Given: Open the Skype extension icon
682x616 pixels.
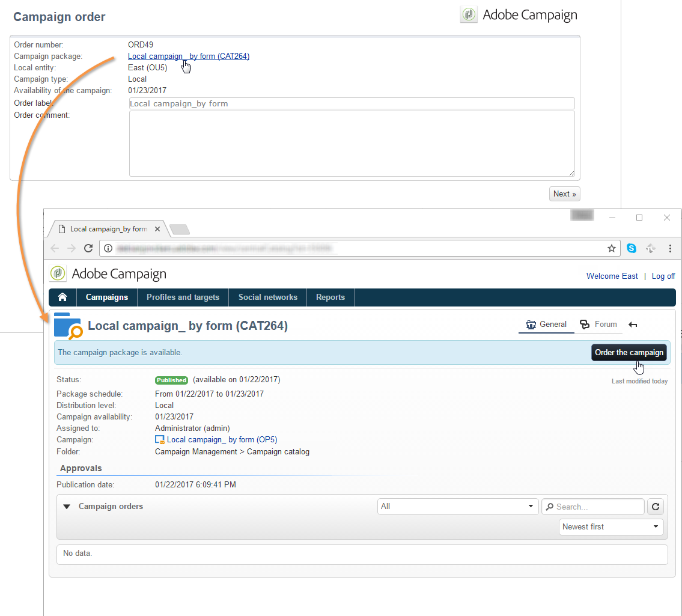Looking at the screenshot, I should (x=632, y=248).
